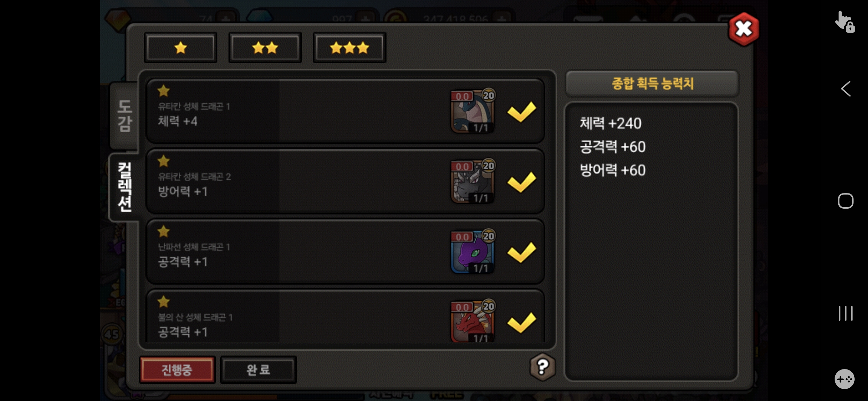The height and width of the screenshot is (401, 868).
Task: Tap the purple 난파선 dragon portrait
Action: click(473, 251)
